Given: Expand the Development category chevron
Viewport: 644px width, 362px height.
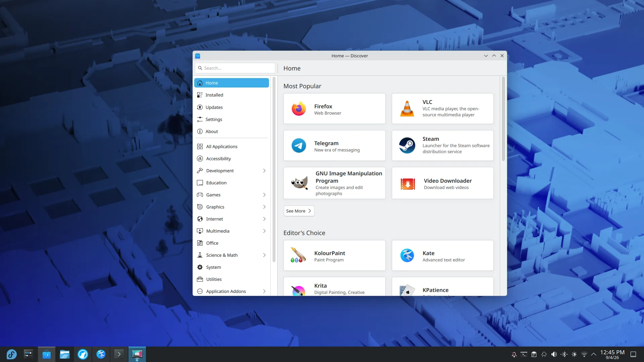Looking at the screenshot, I should point(264,171).
